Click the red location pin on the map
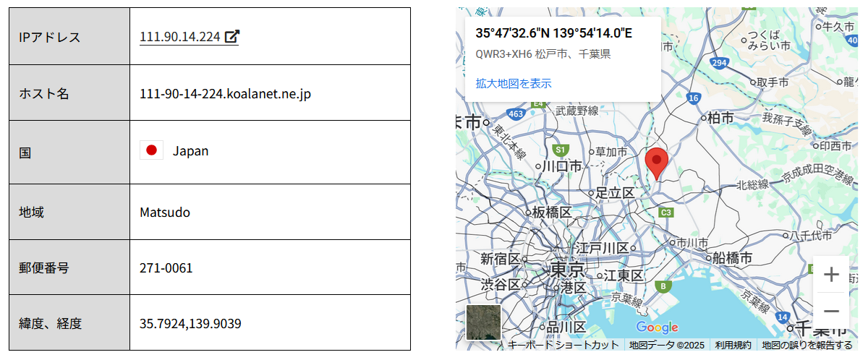Screen dimensions: 868x360 656,164
